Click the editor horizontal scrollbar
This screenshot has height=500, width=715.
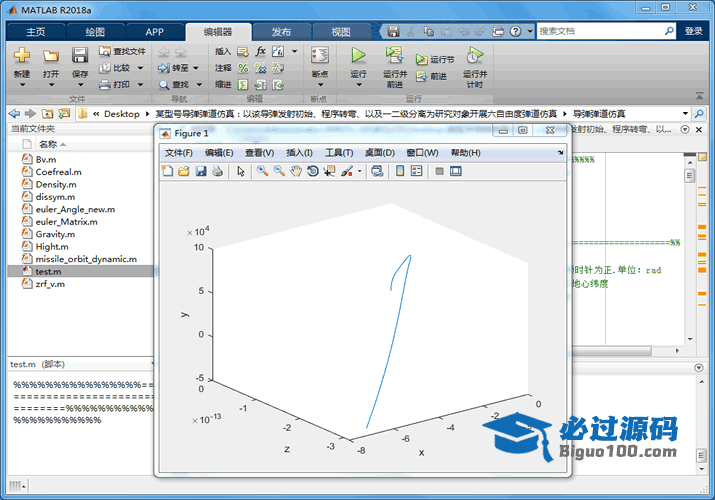pos(626,351)
